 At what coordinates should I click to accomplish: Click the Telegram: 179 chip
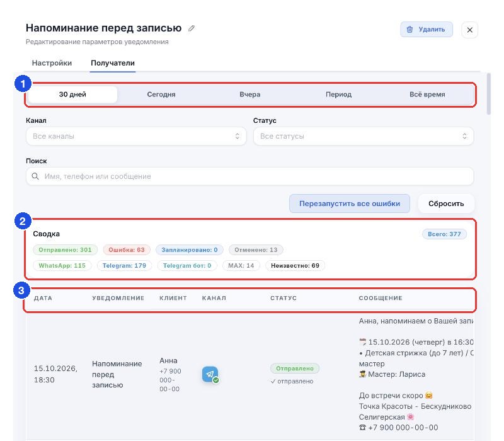click(x=124, y=265)
